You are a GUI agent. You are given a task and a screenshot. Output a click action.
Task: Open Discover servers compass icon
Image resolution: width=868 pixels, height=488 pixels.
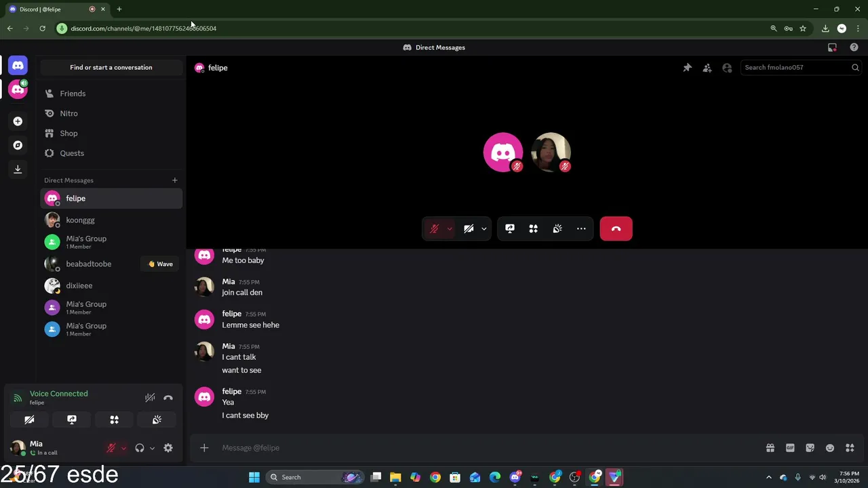pos(18,145)
